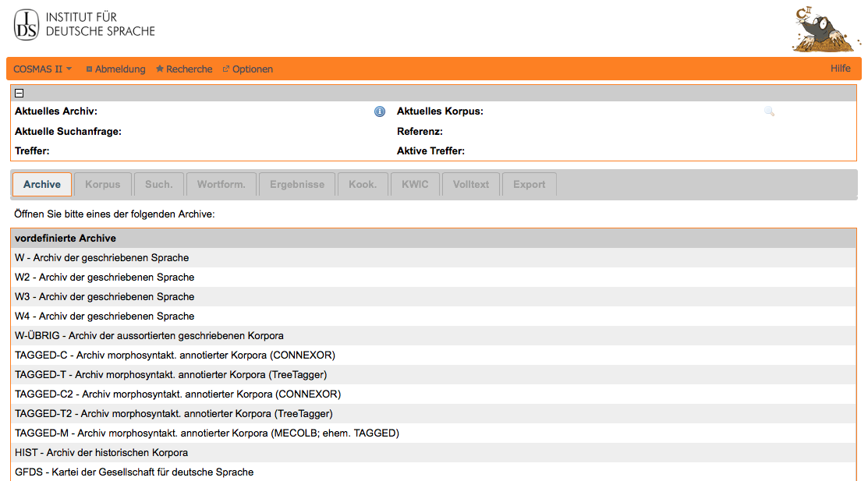The width and height of the screenshot is (868, 481).
Task: Open TAGGED-M archive (MECOLB)
Action: pyautogui.click(x=434, y=433)
